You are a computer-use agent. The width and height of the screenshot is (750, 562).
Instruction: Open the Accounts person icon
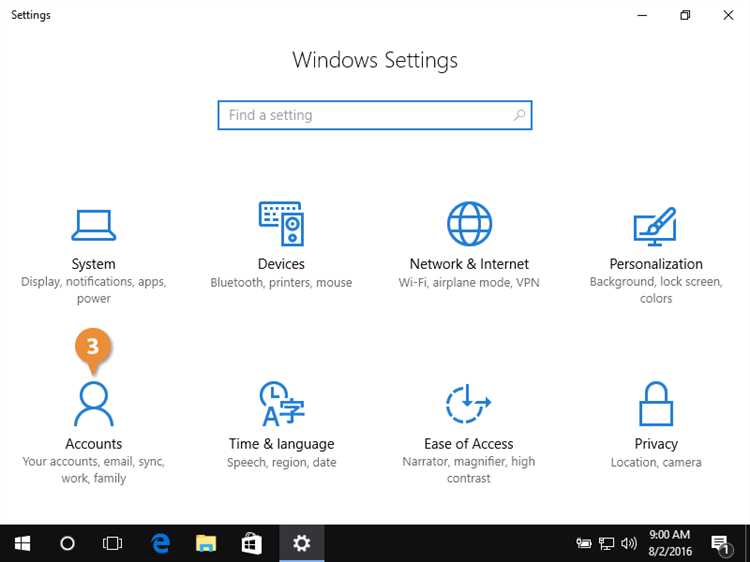[x=93, y=404]
